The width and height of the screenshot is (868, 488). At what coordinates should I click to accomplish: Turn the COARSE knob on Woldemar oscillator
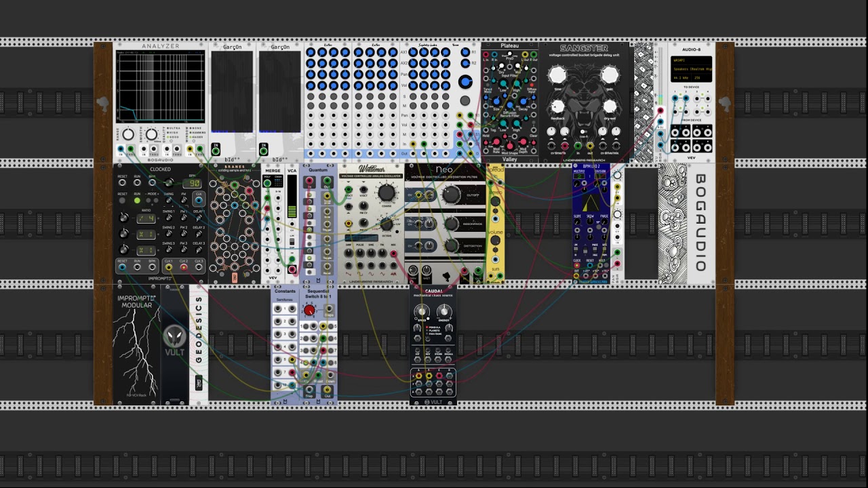tap(387, 192)
